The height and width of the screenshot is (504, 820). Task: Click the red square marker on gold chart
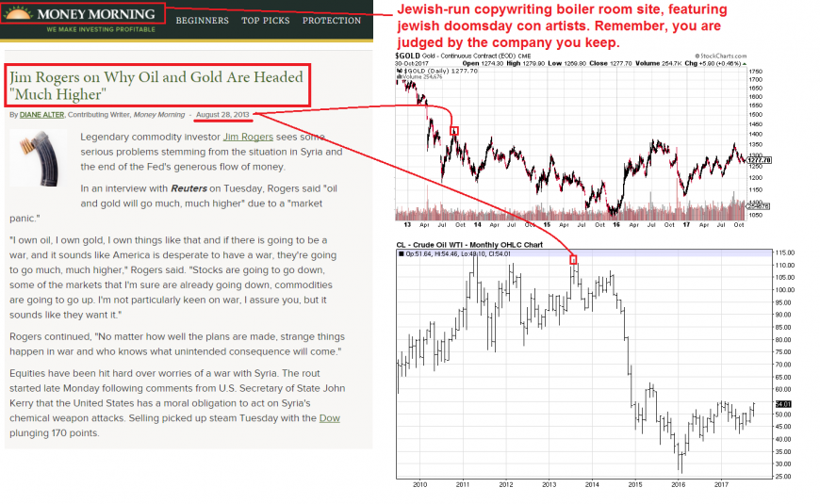click(x=454, y=131)
